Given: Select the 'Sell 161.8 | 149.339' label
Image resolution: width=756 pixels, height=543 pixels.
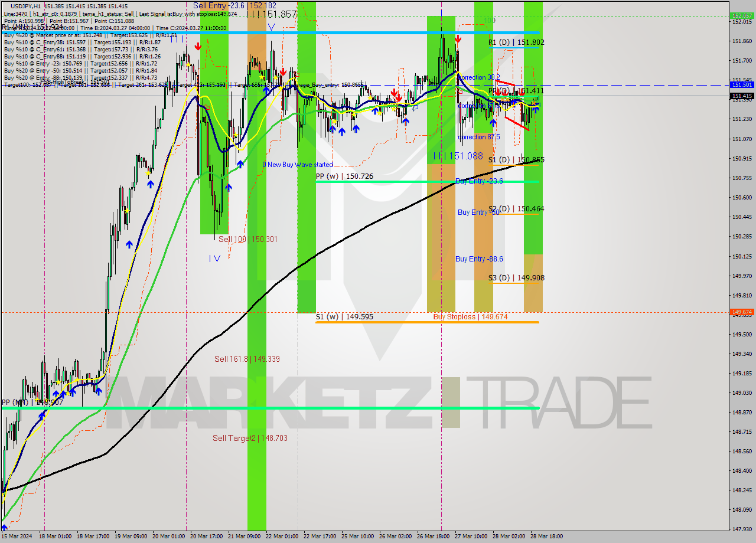Looking at the screenshot, I should [x=247, y=359].
